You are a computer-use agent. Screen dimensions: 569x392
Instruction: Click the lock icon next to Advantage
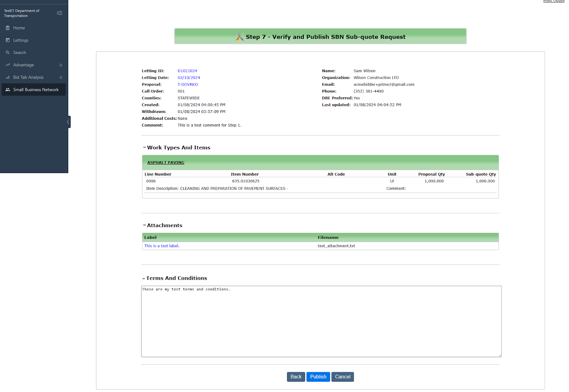coord(61,65)
